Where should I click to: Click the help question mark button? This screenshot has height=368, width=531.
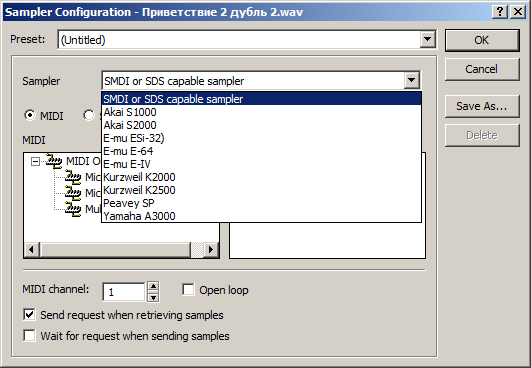pos(500,12)
